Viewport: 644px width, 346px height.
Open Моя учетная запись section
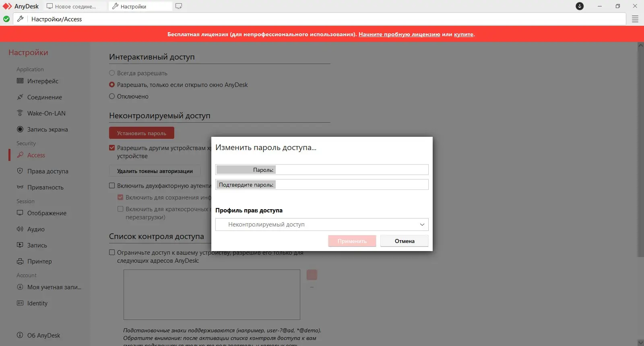[x=54, y=287]
